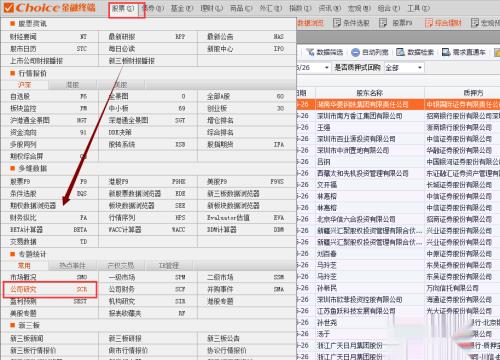Click the 股东名称 column header
The height and width of the screenshot is (360, 500).
(x=370, y=93)
